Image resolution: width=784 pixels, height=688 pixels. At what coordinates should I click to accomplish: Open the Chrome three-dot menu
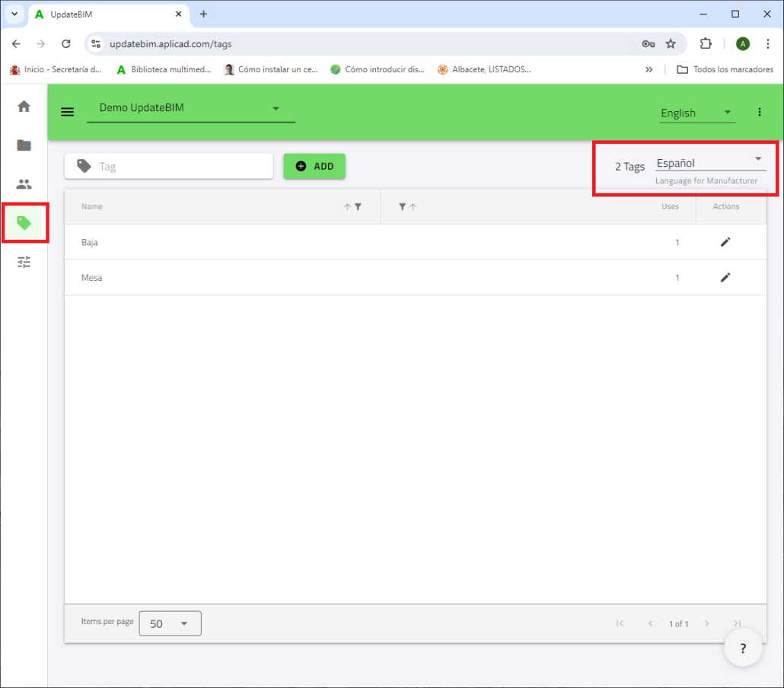click(768, 44)
